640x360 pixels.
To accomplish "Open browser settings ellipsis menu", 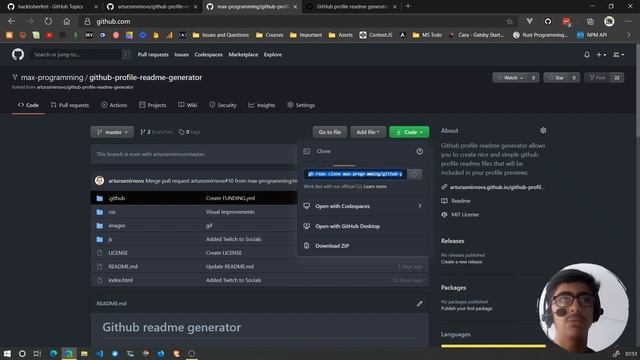I will coord(628,21).
